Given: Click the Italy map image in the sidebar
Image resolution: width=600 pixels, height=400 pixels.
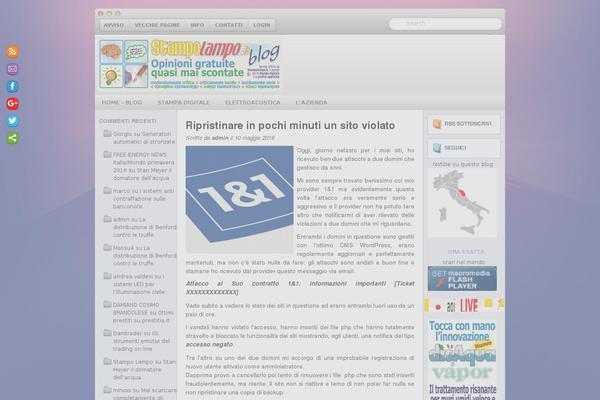Looking at the screenshot, I should point(462,203).
